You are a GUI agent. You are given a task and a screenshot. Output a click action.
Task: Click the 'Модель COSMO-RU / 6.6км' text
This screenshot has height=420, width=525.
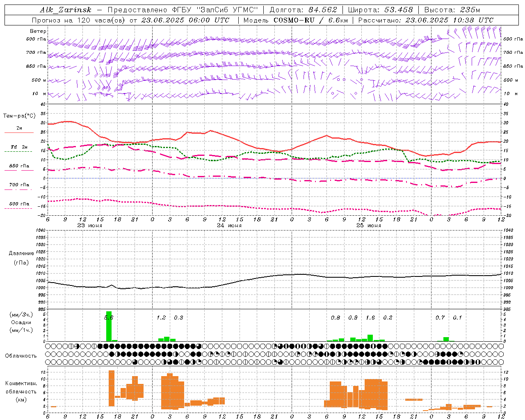[295, 20]
